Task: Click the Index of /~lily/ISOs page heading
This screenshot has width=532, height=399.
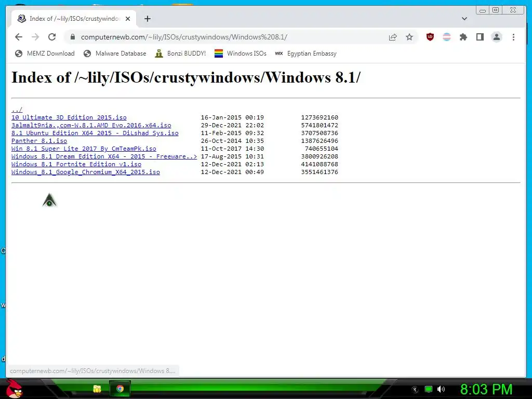Action: 186,77
